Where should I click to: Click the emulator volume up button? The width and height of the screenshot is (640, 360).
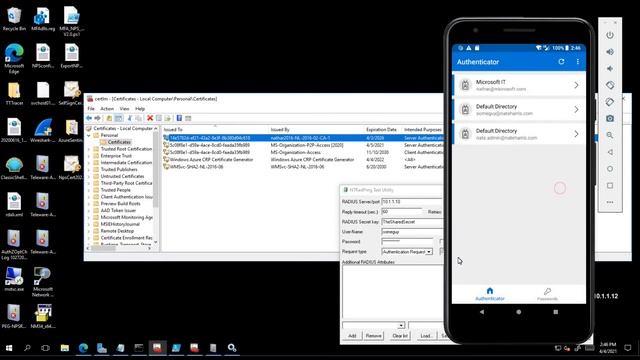610,52
